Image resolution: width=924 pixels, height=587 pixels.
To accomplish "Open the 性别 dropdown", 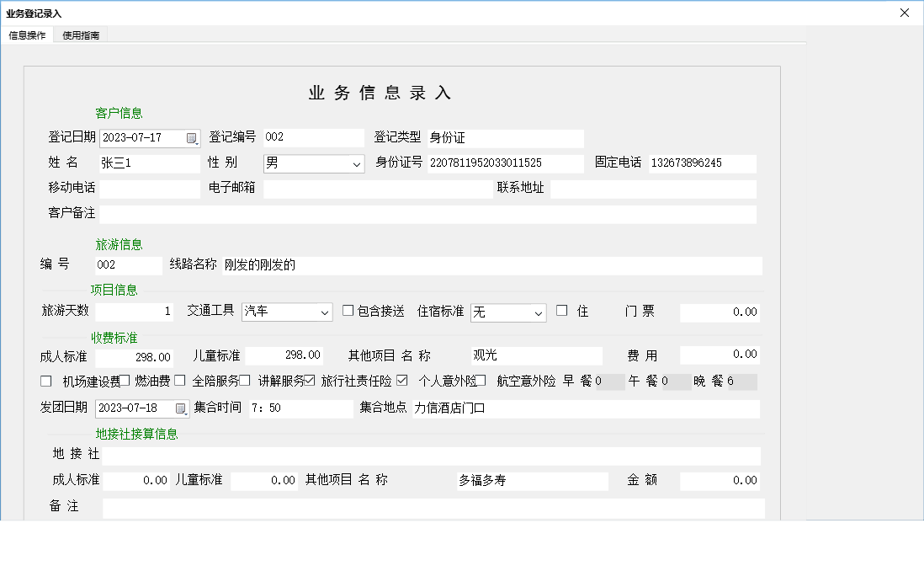I will pos(355,163).
